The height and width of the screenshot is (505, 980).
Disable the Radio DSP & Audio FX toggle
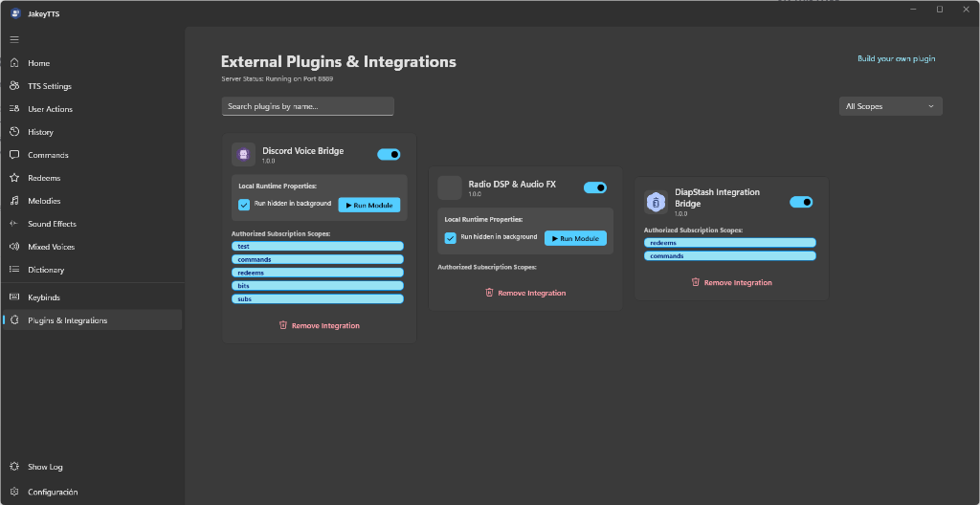(x=595, y=187)
